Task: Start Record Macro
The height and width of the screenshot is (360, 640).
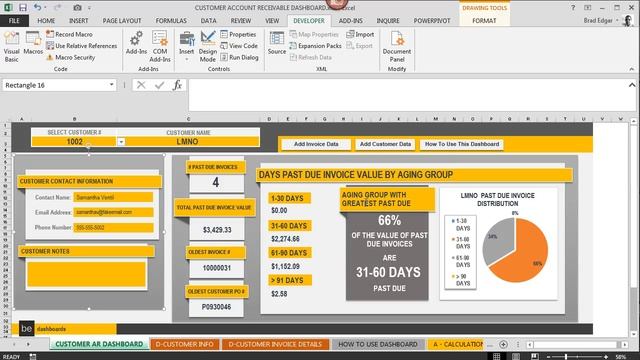Action: 69,34
